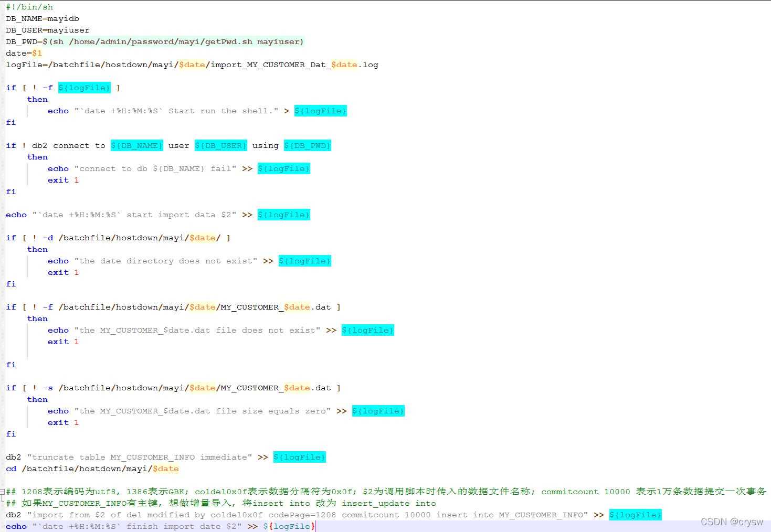Click 'commitcount 10000' in the green comment

point(586,492)
